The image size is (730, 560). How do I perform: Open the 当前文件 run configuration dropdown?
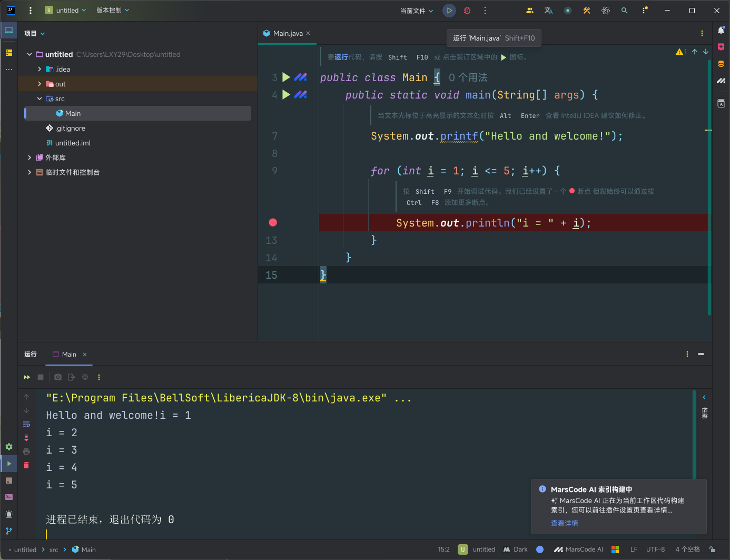416,11
